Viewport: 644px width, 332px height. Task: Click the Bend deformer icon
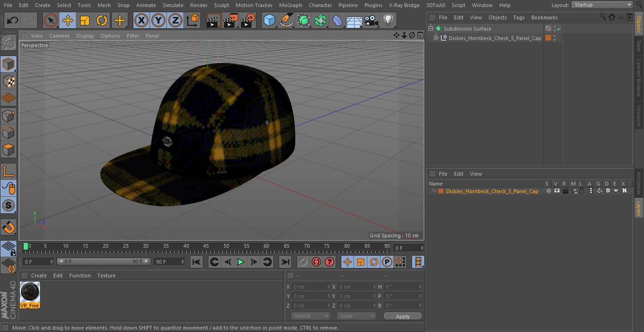[338, 21]
